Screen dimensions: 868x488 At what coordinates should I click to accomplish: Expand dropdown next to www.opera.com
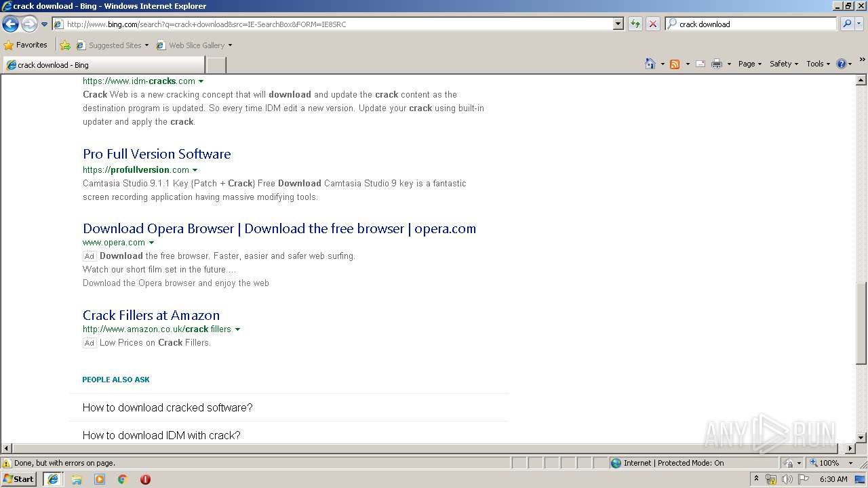(x=151, y=243)
